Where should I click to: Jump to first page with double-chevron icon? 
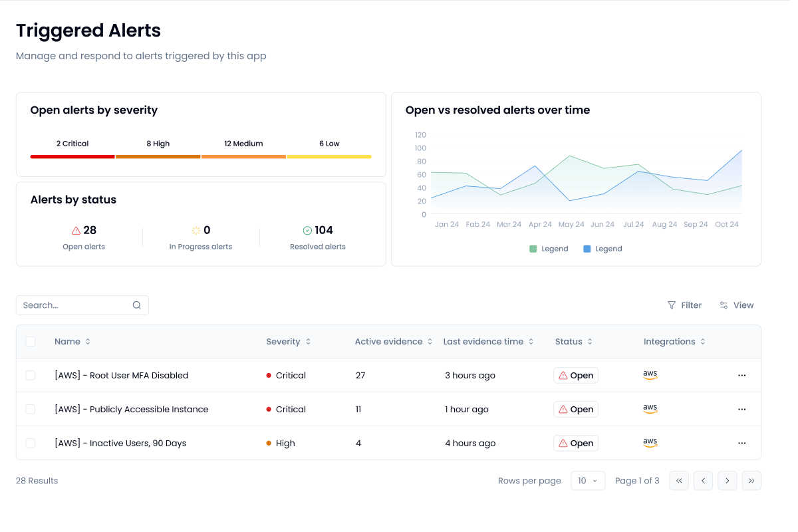point(679,480)
